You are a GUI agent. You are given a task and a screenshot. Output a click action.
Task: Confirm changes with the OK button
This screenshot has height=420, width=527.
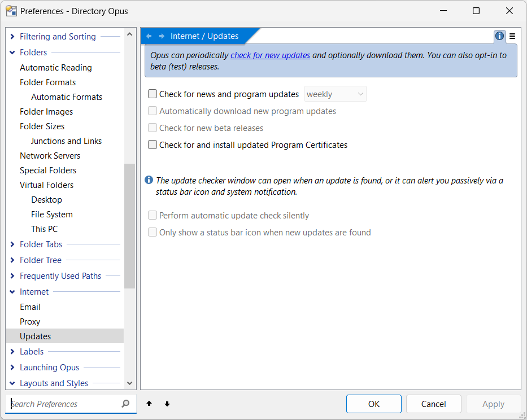(374, 404)
